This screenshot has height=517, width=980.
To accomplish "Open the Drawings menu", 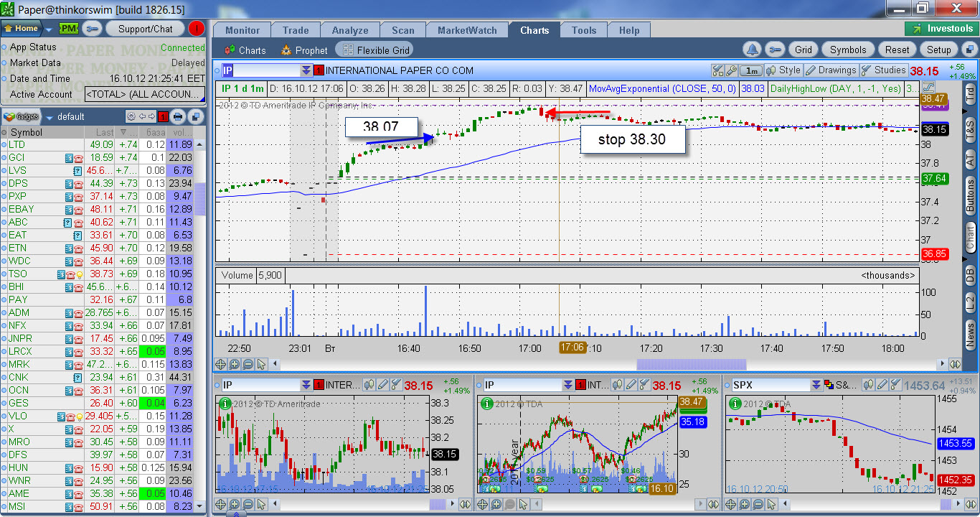I will coord(831,70).
